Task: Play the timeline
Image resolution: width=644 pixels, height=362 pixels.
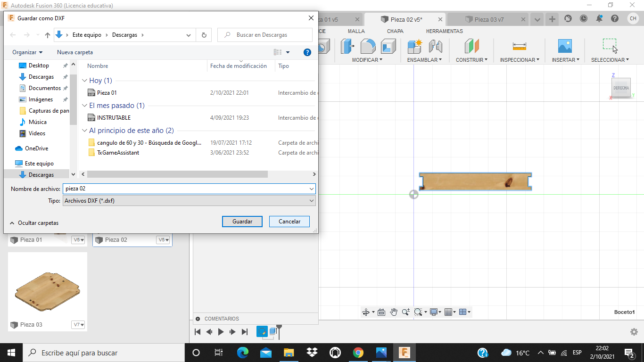Action: tap(221, 332)
